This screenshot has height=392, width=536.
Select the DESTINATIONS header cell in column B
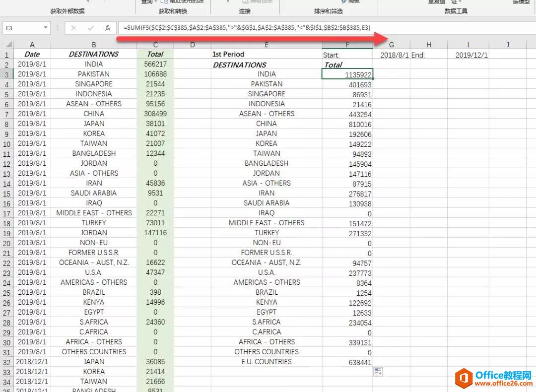[x=94, y=54]
